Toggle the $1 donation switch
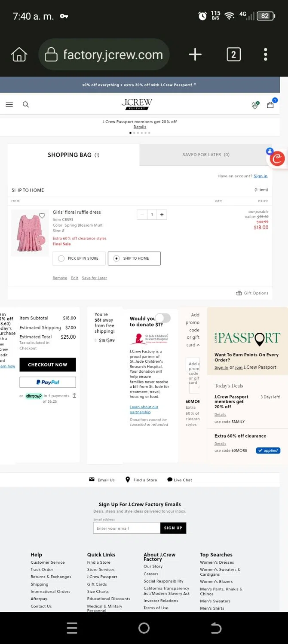This screenshot has width=288, height=644. [x=163, y=318]
